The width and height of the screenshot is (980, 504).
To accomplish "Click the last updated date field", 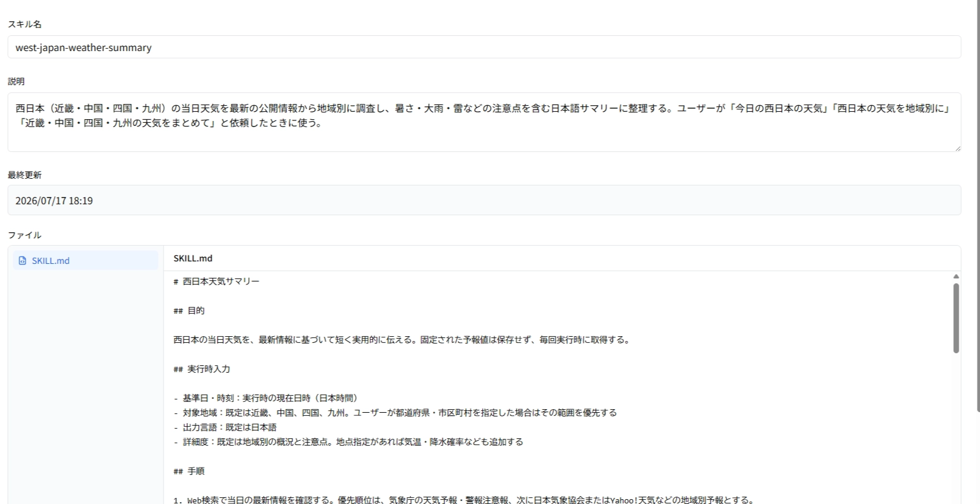I will click(484, 201).
